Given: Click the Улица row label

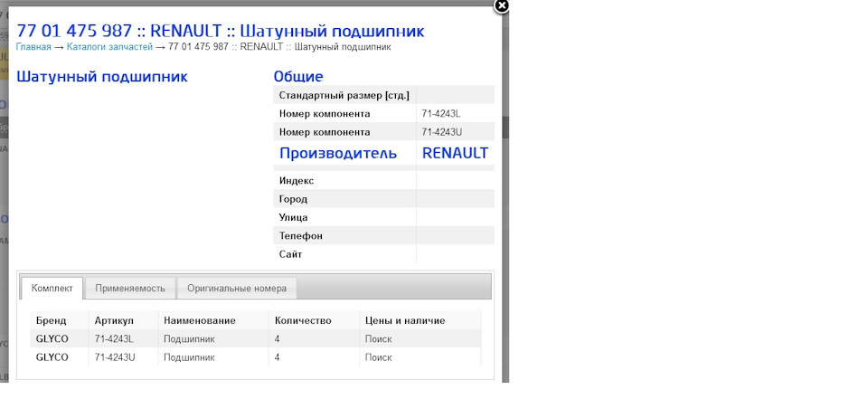Looking at the screenshot, I should click(293, 217).
